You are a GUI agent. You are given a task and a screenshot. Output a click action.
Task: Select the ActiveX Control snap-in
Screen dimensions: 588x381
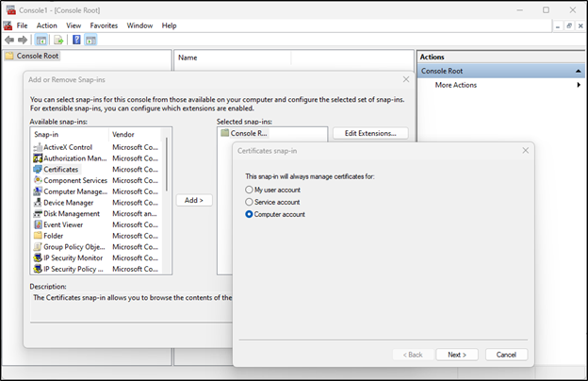pyautogui.click(x=67, y=147)
